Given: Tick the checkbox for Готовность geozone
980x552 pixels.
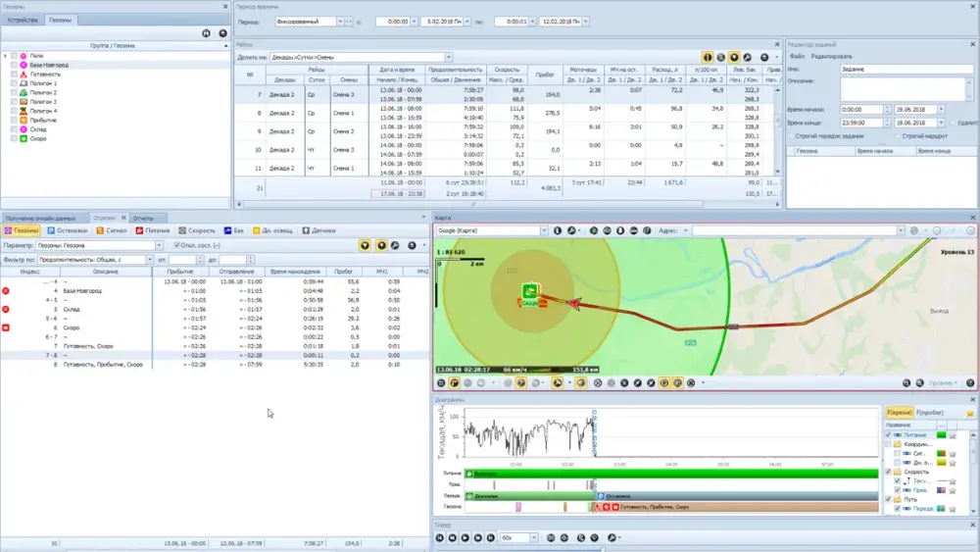Looking at the screenshot, I should click(x=15, y=75).
